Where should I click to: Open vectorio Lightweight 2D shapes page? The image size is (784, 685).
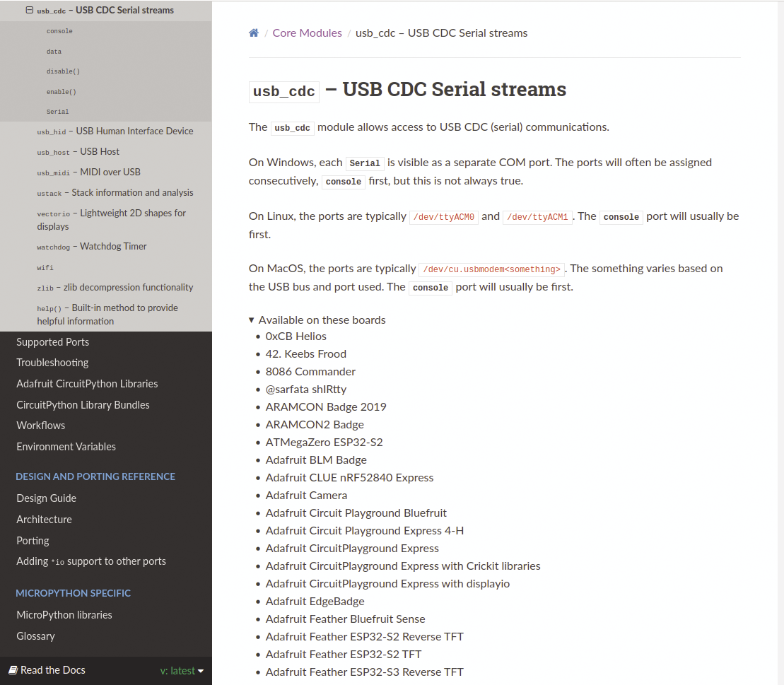112,220
